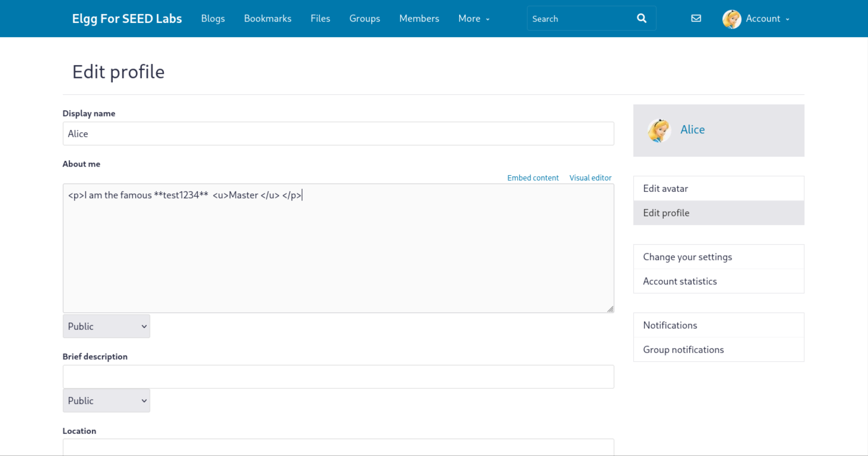Open the Groups menu item
The width and height of the screenshot is (868, 456).
pos(364,19)
